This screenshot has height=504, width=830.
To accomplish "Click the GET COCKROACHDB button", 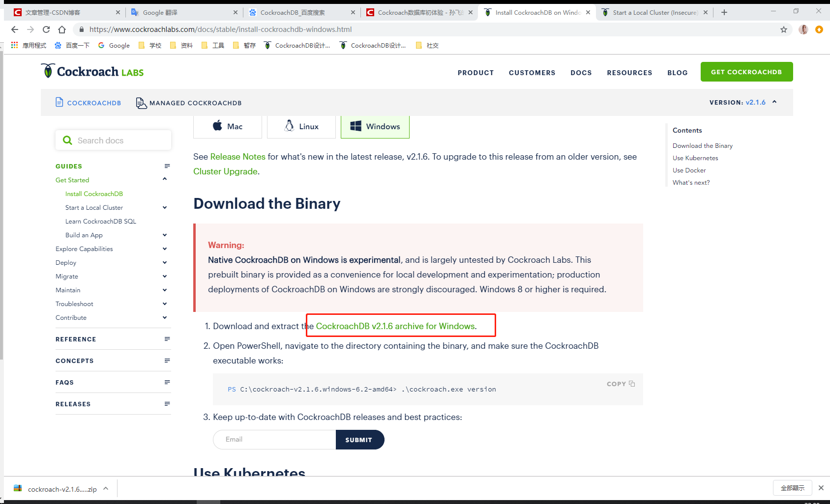I will tap(746, 71).
